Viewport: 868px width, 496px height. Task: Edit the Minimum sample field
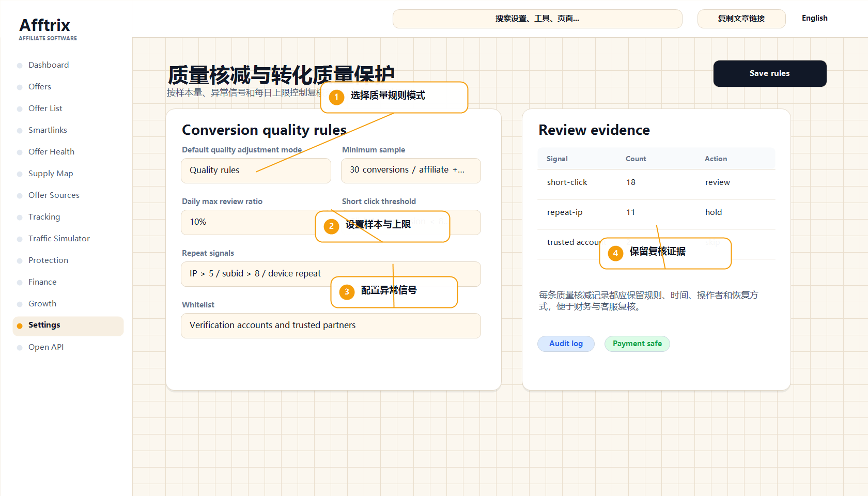(x=411, y=171)
